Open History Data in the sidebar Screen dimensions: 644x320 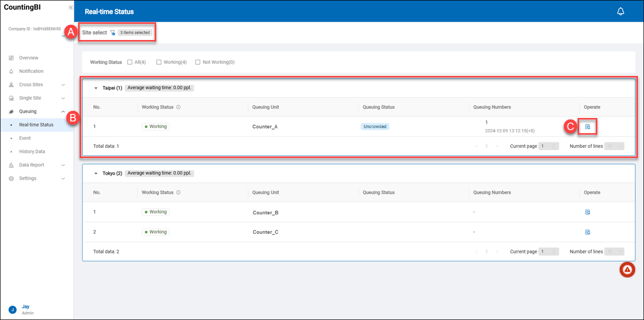pos(32,151)
